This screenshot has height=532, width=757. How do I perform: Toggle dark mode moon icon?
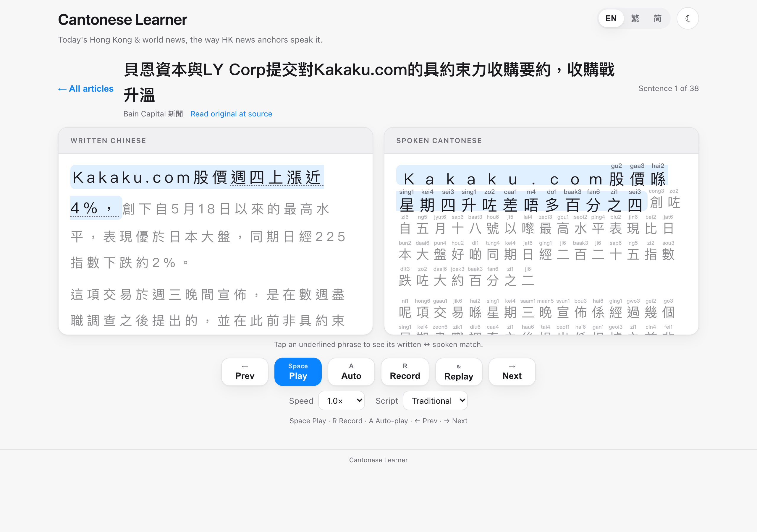coord(688,18)
